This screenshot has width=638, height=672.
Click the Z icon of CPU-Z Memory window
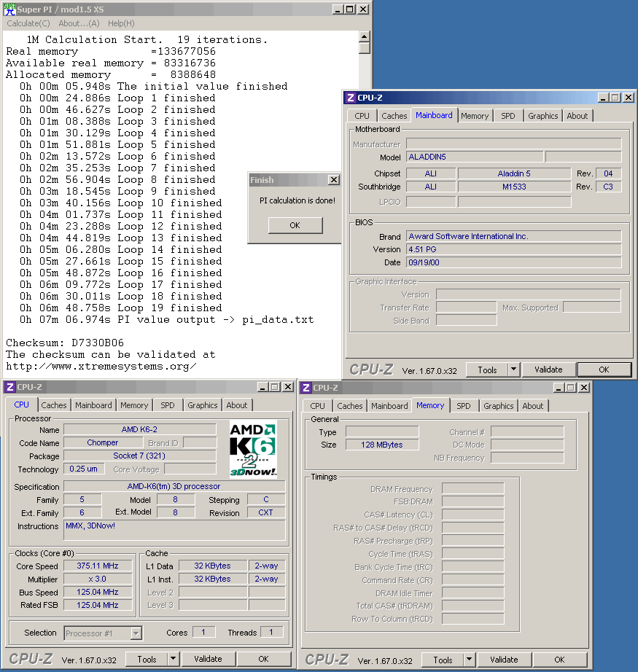pyautogui.click(x=306, y=388)
